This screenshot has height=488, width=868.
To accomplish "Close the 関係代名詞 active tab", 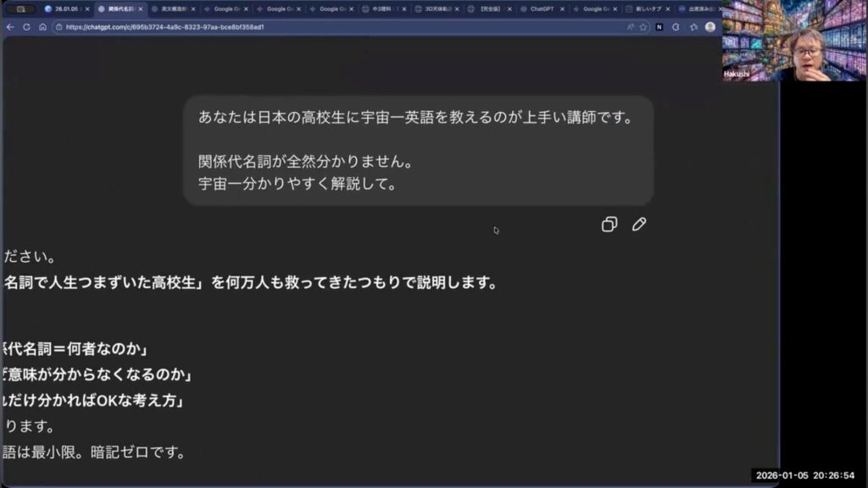I will (x=141, y=8).
